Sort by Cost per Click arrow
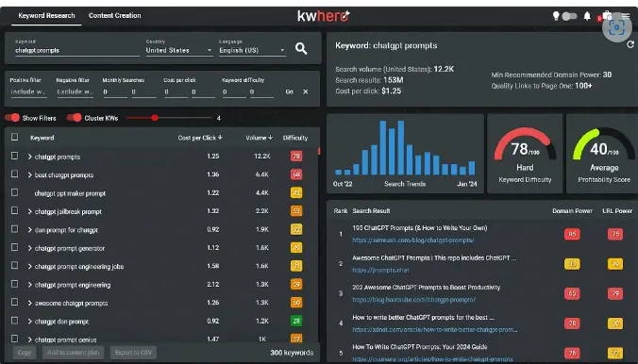Viewport: 638px width, 364px height. pos(220,138)
